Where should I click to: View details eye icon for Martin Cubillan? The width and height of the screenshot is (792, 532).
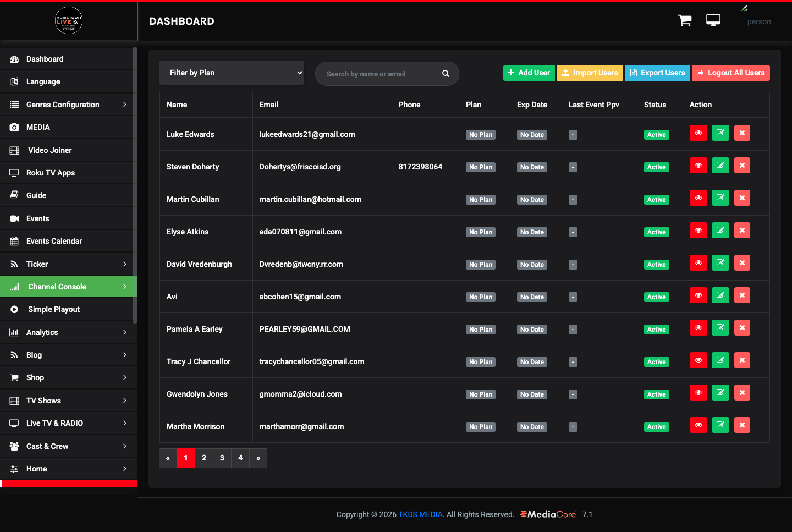tap(698, 198)
